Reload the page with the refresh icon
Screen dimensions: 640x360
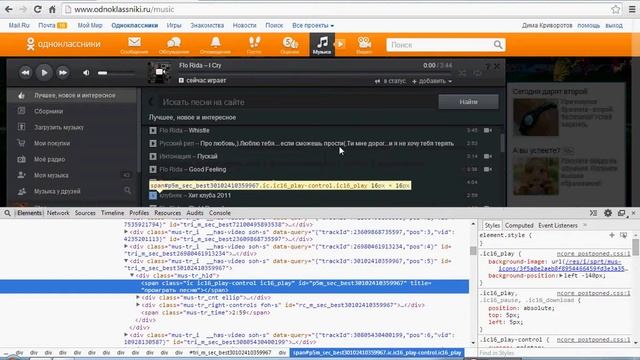(x=38, y=9)
